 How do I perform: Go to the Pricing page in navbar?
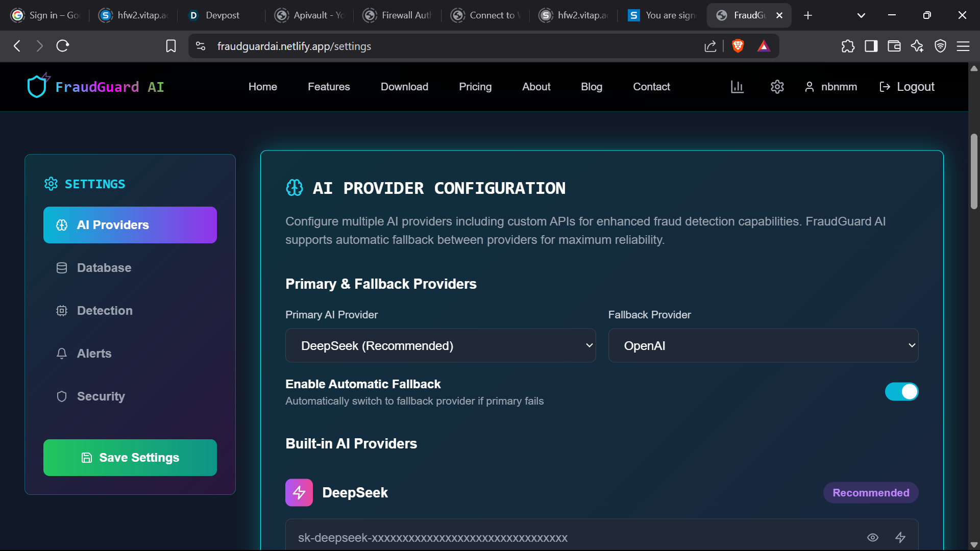click(475, 87)
